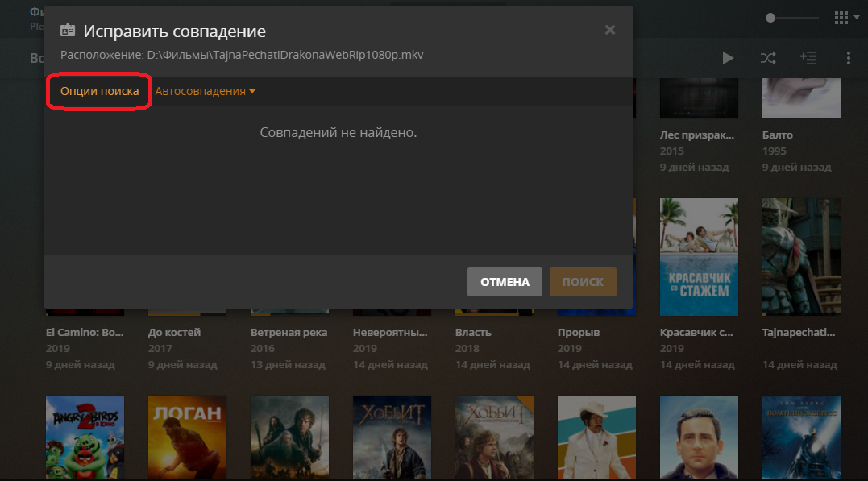
Task: Click the poster size slider handle
Action: (771, 17)
